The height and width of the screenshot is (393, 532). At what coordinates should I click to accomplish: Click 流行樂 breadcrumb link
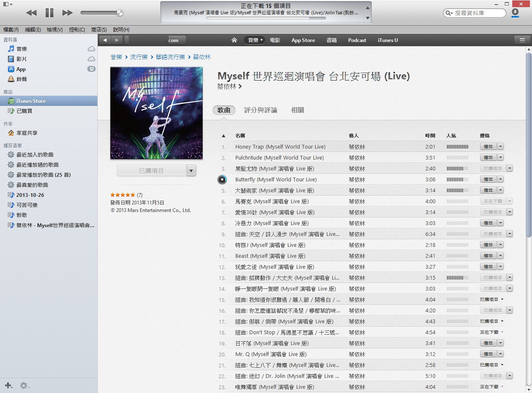(x=139, y=57)
